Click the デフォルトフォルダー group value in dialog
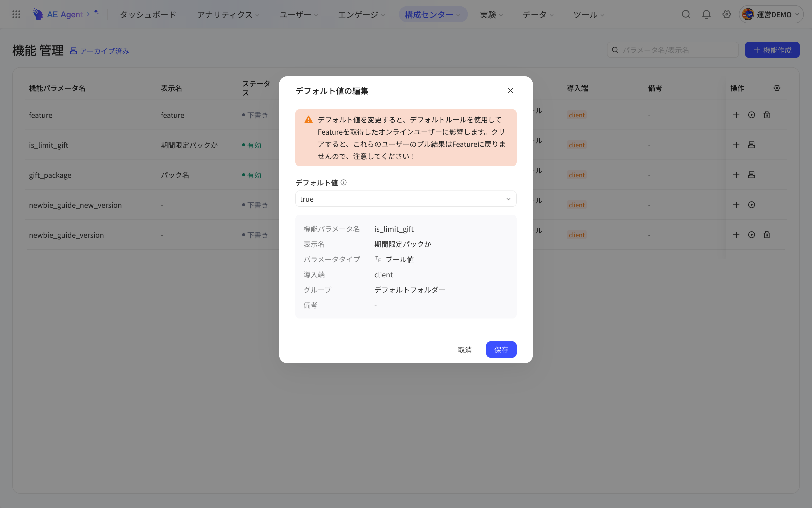This screenshot has width=812, height=508. click(x=409, y=290)
